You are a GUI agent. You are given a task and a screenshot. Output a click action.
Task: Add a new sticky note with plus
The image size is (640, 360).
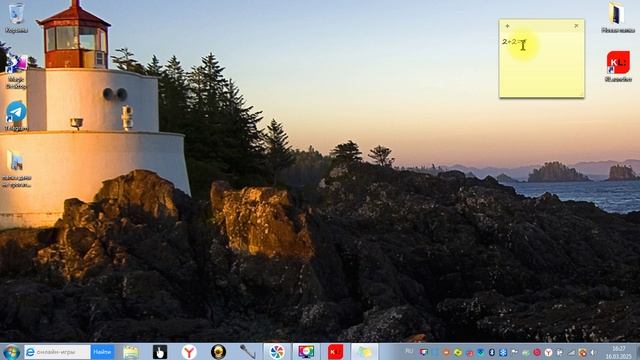(x=507, y=26)
